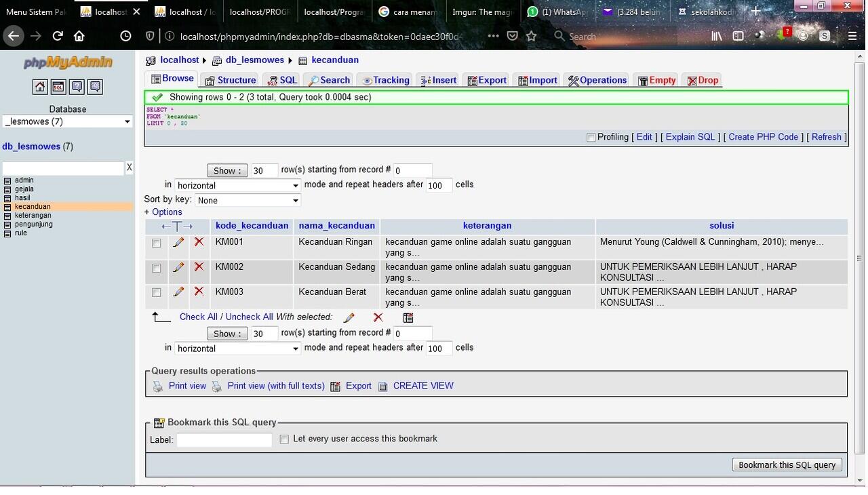Click the Refresh query link
The image size is (868, 495).
tap(827, 137)
